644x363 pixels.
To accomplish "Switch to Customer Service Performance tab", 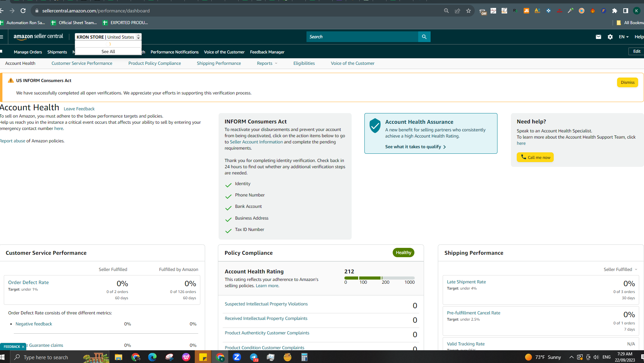I will (82, 63).
